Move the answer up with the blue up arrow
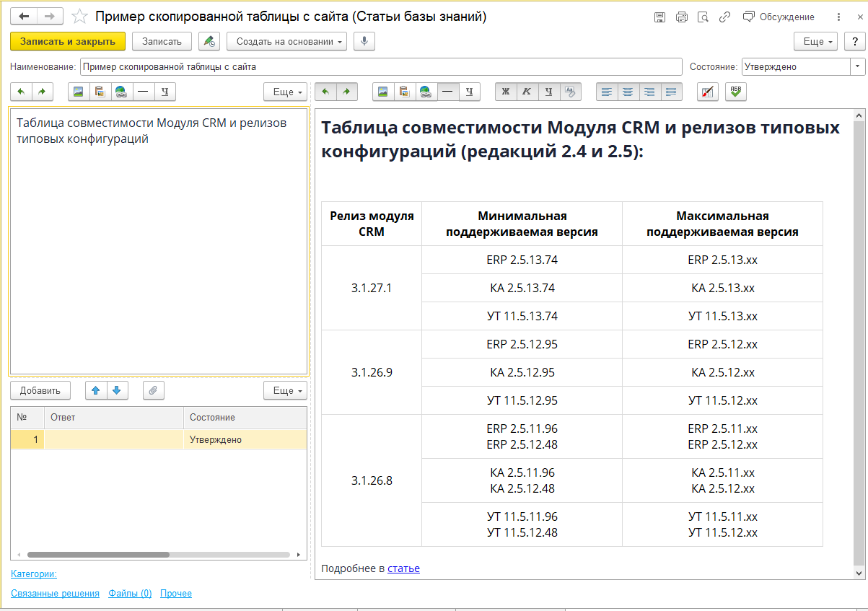This screenshot has height=611, width=868. (x=96, y=390)
